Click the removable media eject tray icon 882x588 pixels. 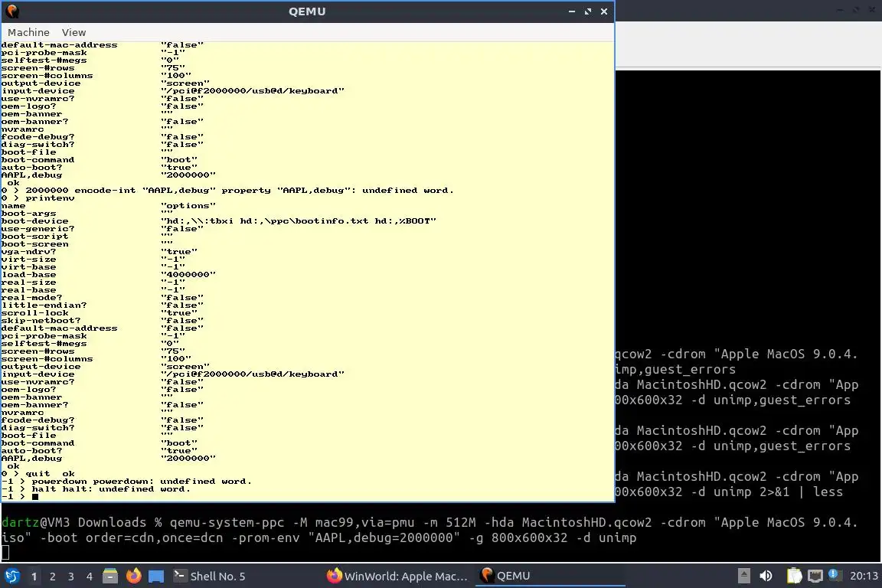(x=743, y=576)
